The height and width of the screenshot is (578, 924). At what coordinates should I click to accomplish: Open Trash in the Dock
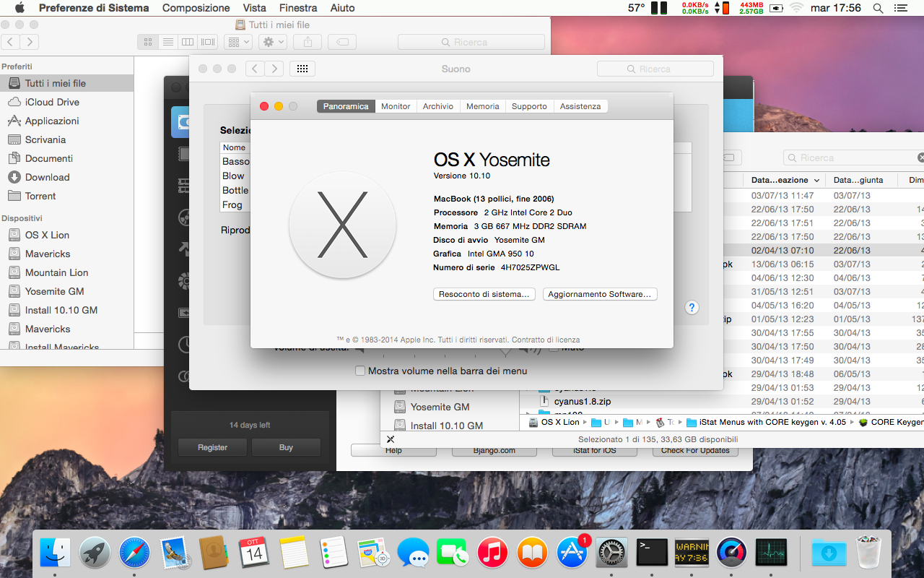click(869, 553)
